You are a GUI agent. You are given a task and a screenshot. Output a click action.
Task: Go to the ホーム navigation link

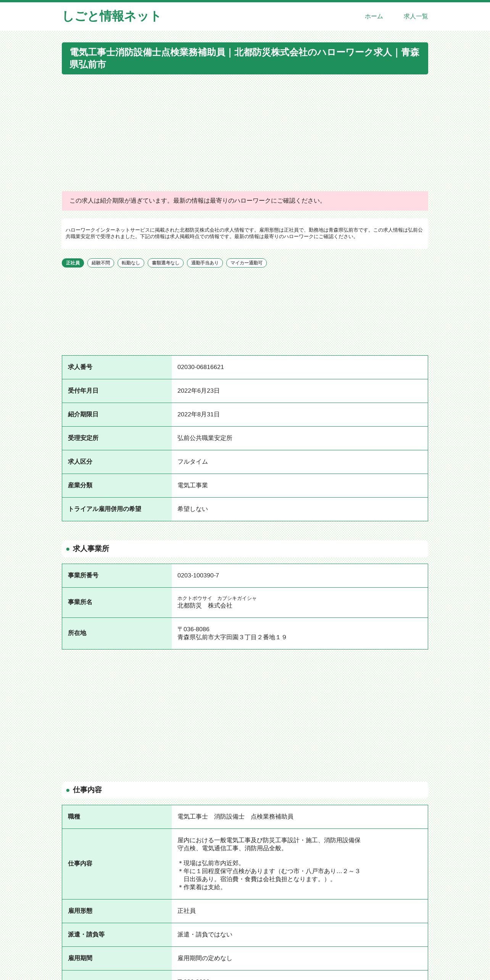point(374,16)
